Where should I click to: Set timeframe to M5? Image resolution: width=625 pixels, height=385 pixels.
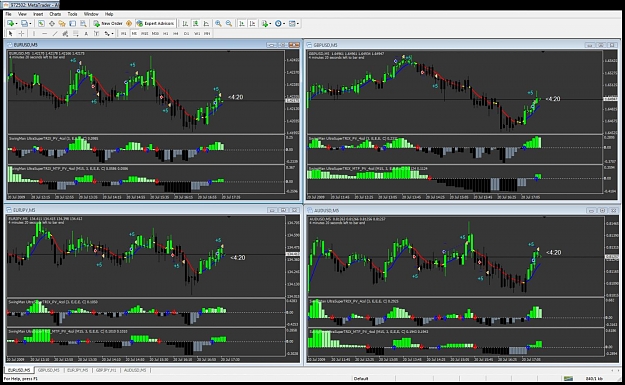pyautogui.click(x=134, y=34)
